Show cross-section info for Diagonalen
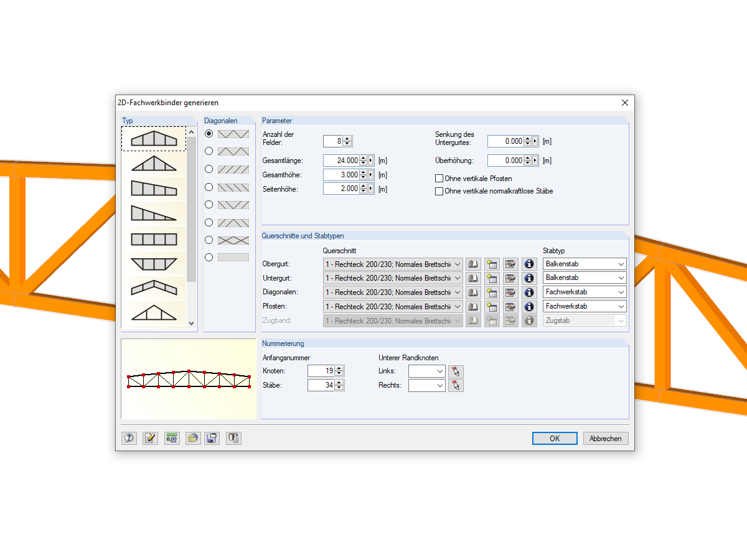The width and height of the screenshot is (747, 560). point(529,292)
